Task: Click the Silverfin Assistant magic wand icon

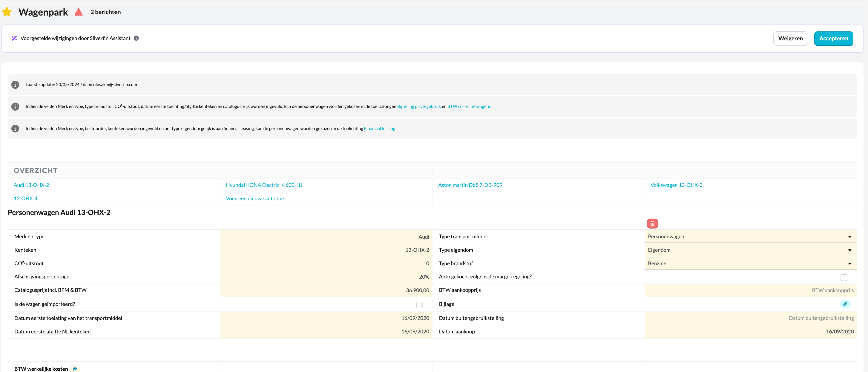Action: 14,38
